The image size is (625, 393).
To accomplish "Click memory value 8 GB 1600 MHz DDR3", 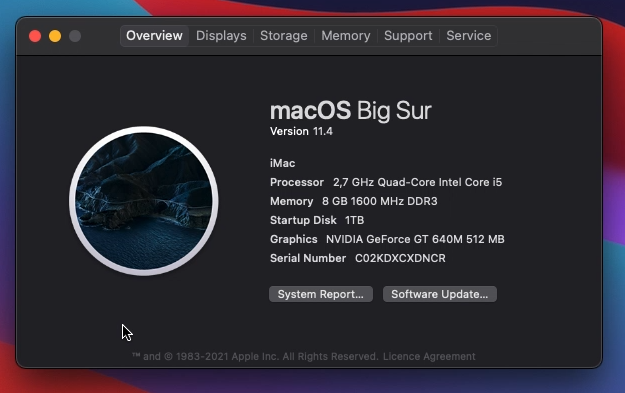I will pos(379,201).
